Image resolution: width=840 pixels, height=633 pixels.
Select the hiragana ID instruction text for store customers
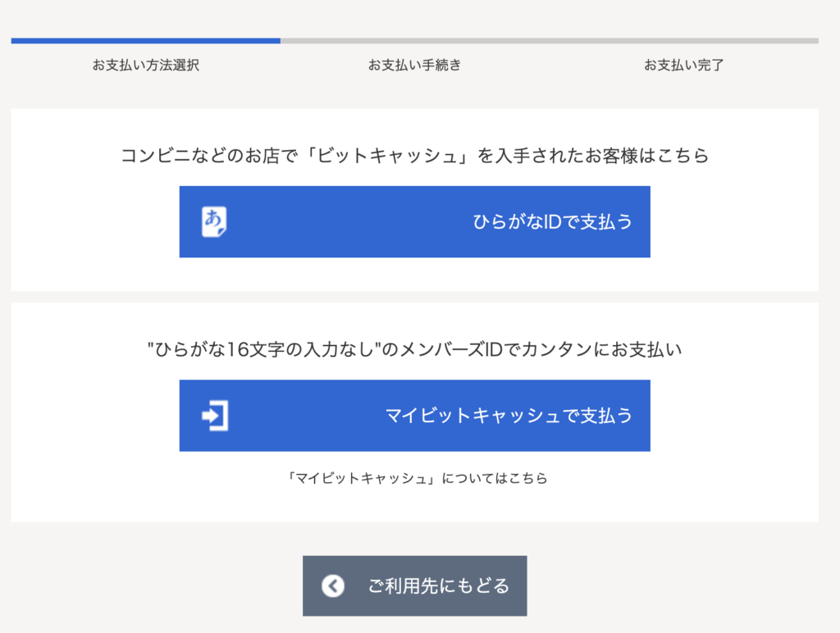pyautogui.click(x=414, y=156)
